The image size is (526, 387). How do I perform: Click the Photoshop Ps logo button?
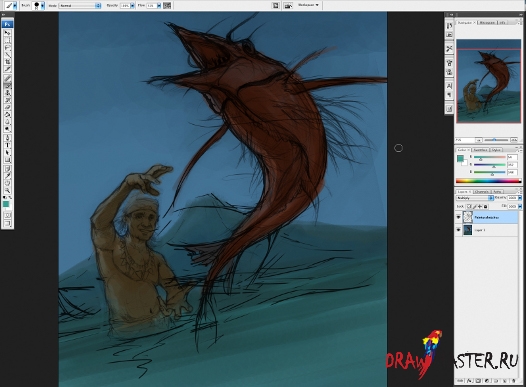coord(7,24)
